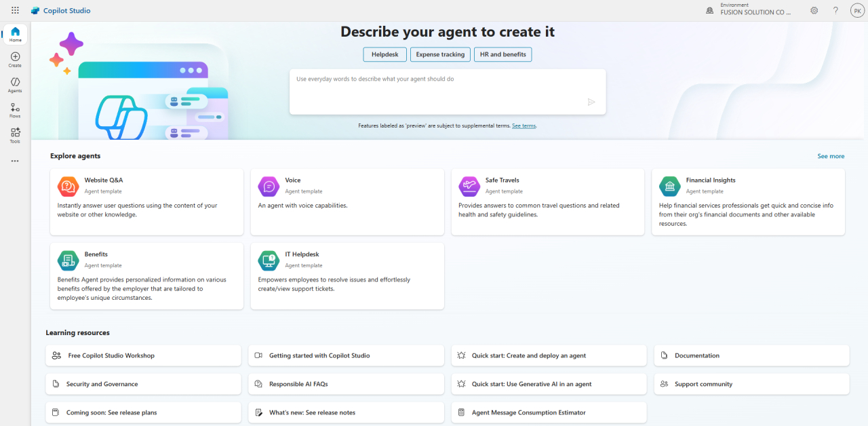Open the Benefits agent template title
The width and height of the screenshot is (868, 426).
[96, 254]
